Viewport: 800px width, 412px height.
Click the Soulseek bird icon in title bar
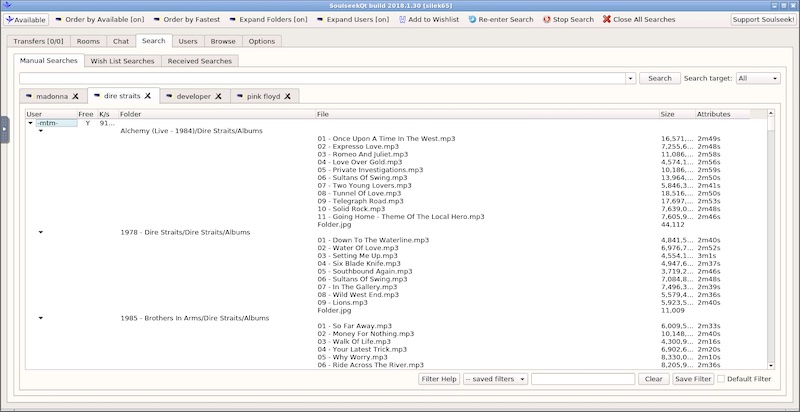6,5
